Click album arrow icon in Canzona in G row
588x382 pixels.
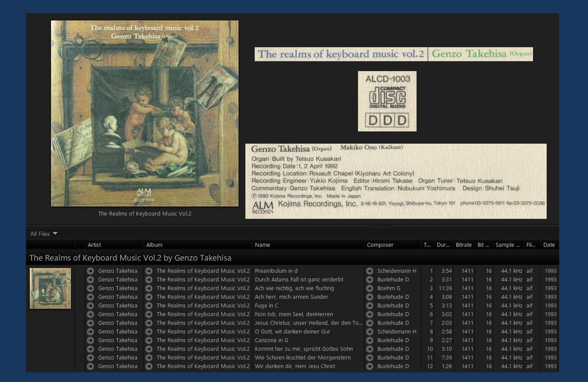point(149,340)
